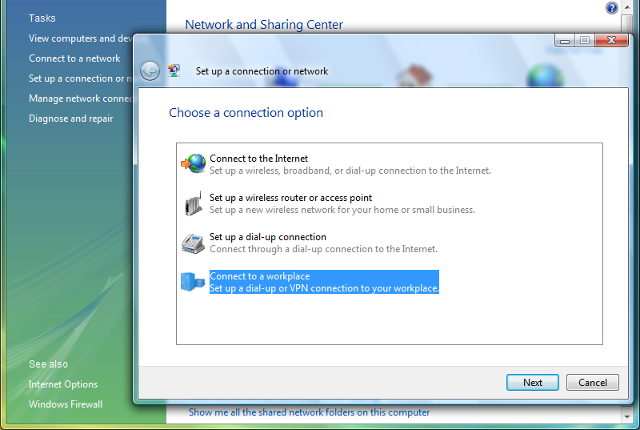Click Show me all the shared network folders link
This screenshot has width=640, height=430.
(x=309, y=412)
